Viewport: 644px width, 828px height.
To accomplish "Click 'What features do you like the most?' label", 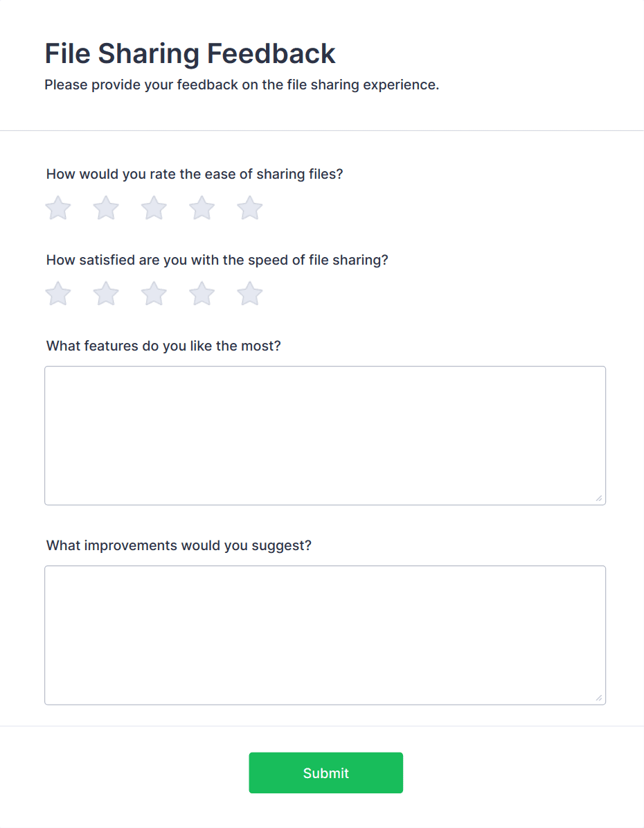I will [x=163, y=346].
